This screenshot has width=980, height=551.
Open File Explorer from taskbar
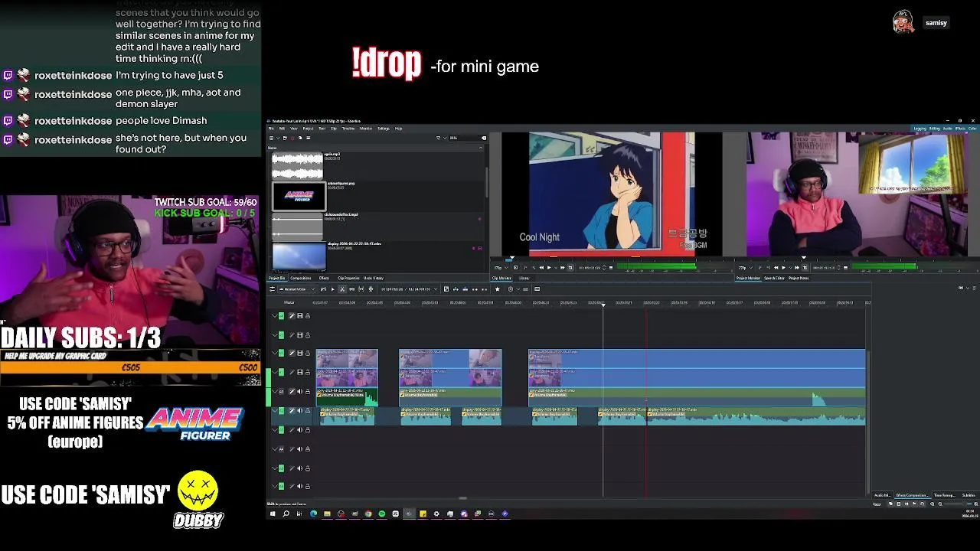pos(327,514)
